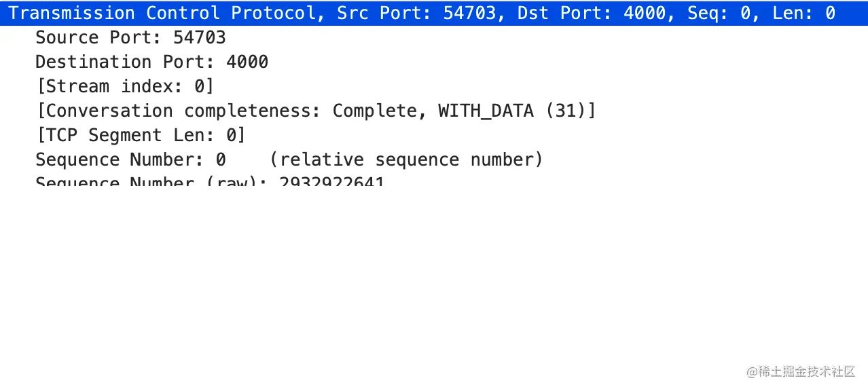Click the raw sequence value 2932922641
The width and height of the screenshot is (868, 391).
tap(332, 183)
